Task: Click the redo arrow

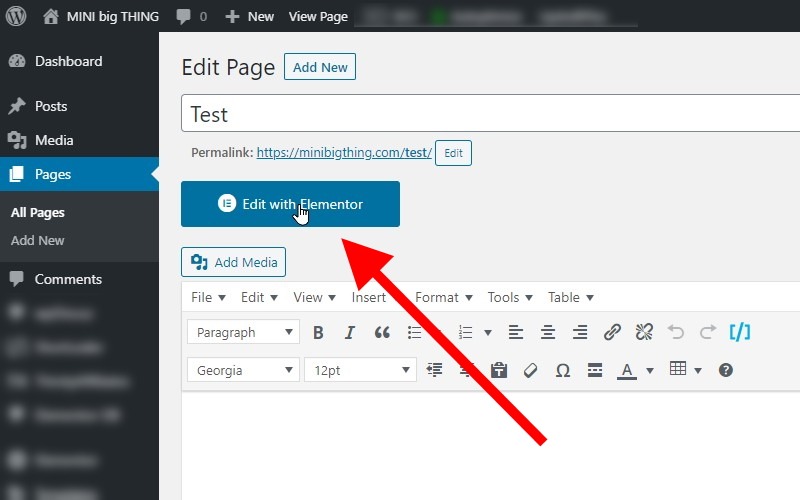Action: [x=708, y=333]
